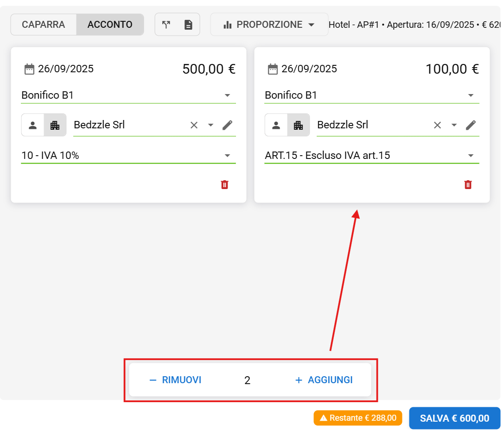Switch second card to person customer type
504x436 pixels.
pos(276,125)
